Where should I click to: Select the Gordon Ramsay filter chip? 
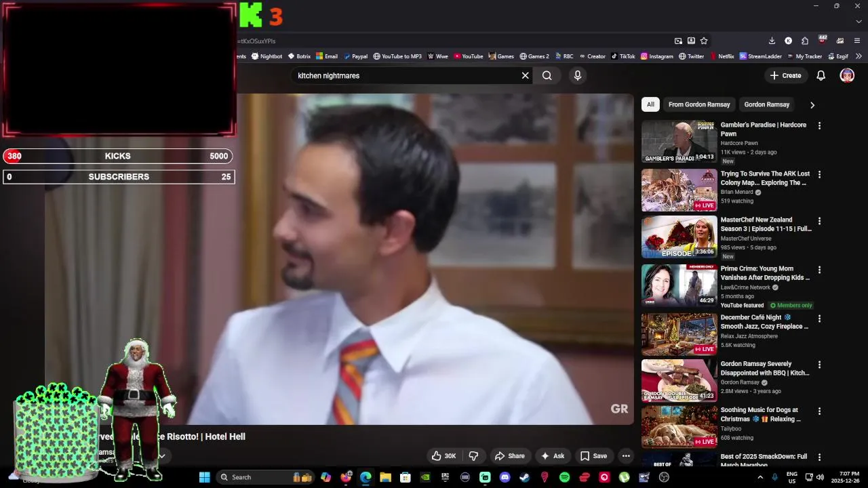766,104
